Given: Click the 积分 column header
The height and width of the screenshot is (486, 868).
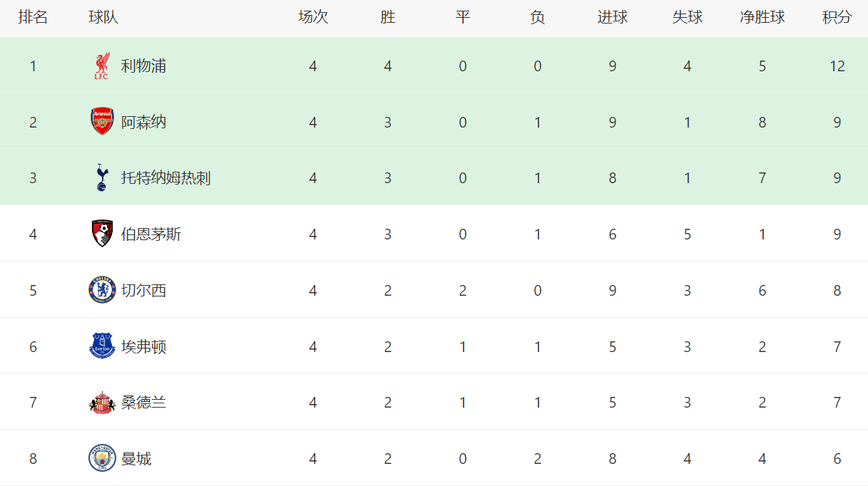Looking at the screenshot, I should [837, 18].
